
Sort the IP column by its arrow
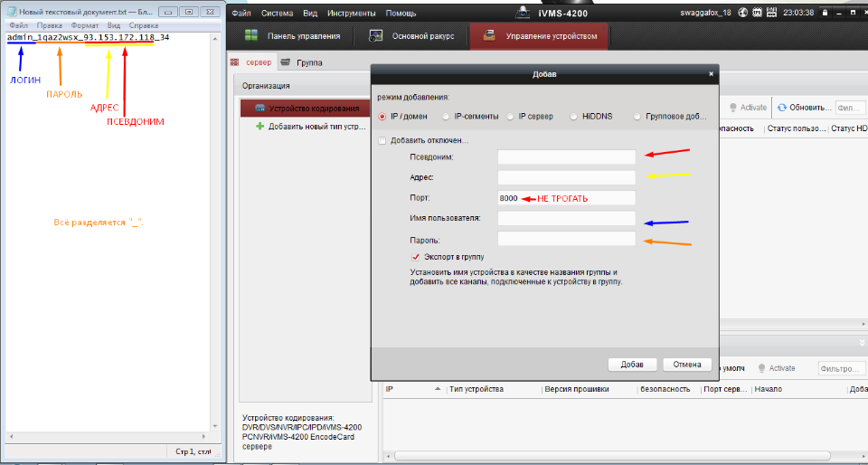coord(438,389)
